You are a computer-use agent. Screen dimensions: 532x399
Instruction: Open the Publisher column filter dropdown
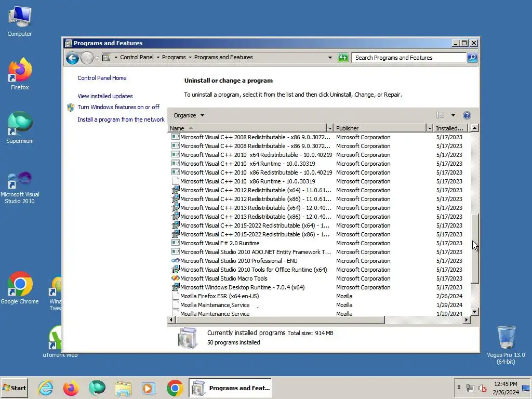tap(430, 128)
